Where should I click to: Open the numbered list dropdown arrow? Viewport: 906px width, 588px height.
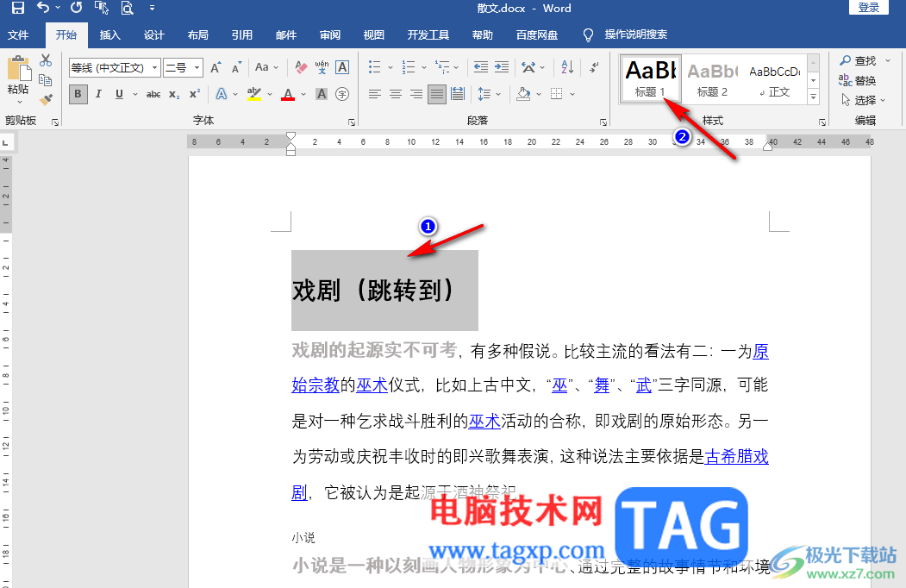424,67
